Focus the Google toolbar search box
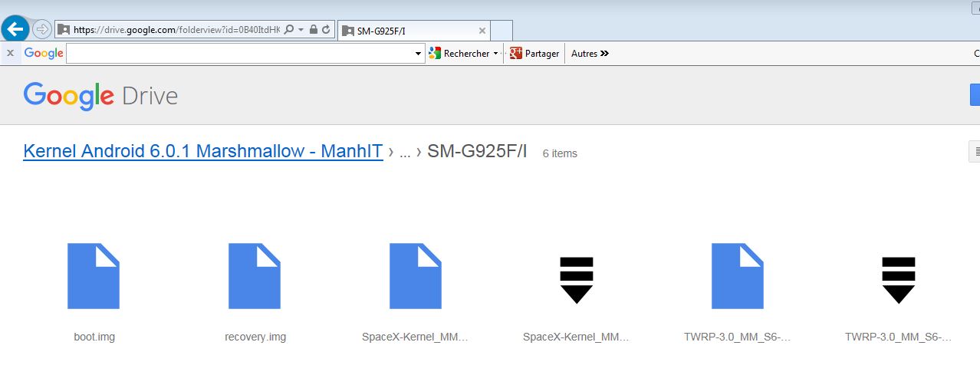980x385 pixels. pos(239,54)
